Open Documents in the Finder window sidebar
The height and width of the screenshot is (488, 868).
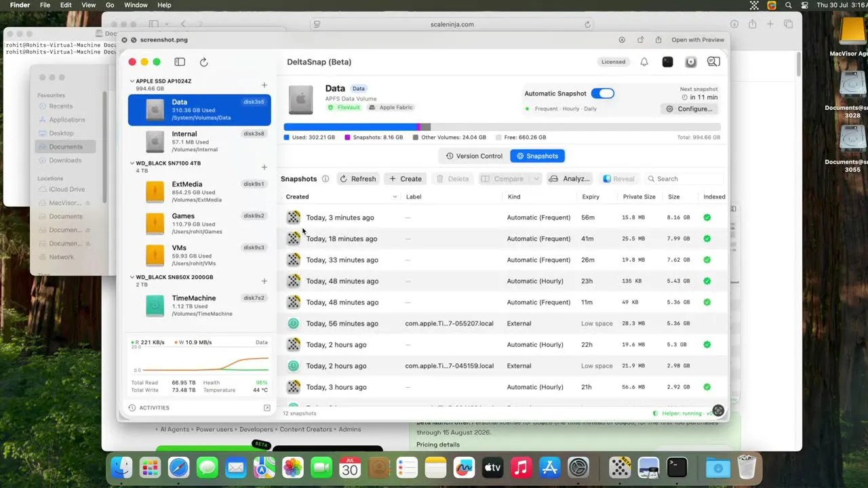[x=66, y=147]
